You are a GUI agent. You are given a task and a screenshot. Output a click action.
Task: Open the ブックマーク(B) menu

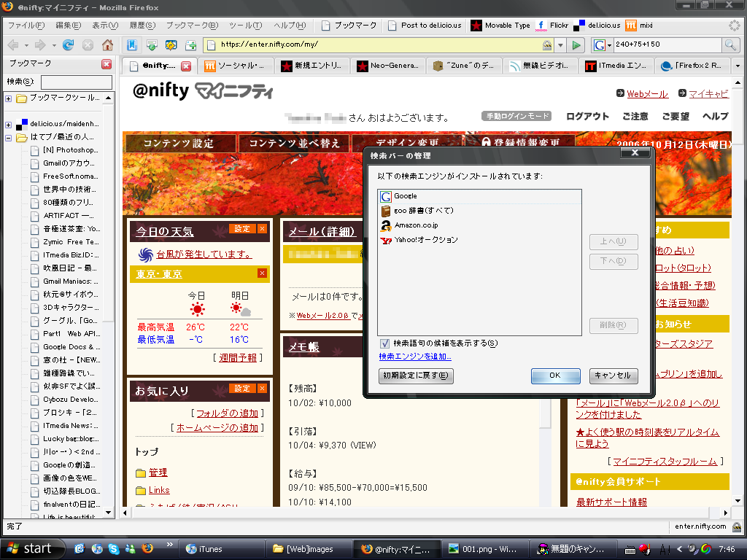187,26
